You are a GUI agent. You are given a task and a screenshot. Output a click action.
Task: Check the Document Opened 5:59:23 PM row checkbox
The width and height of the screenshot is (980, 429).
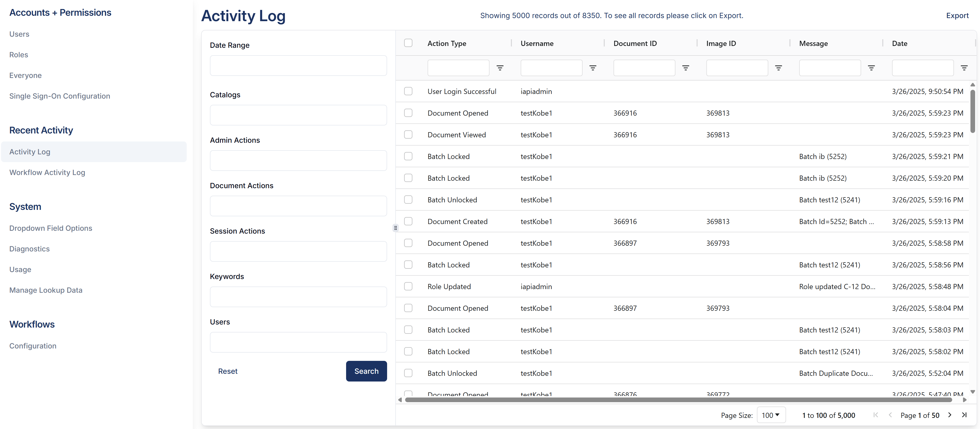(408, 113)
